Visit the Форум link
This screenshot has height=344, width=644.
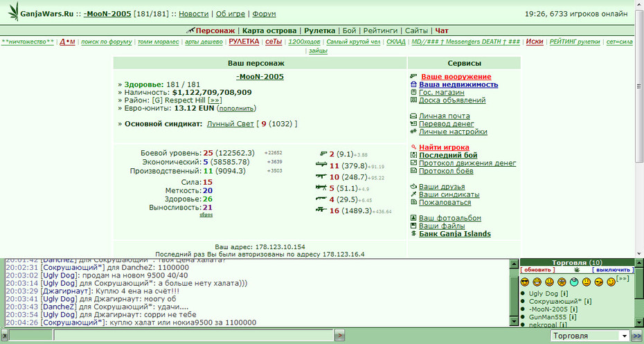264,14
